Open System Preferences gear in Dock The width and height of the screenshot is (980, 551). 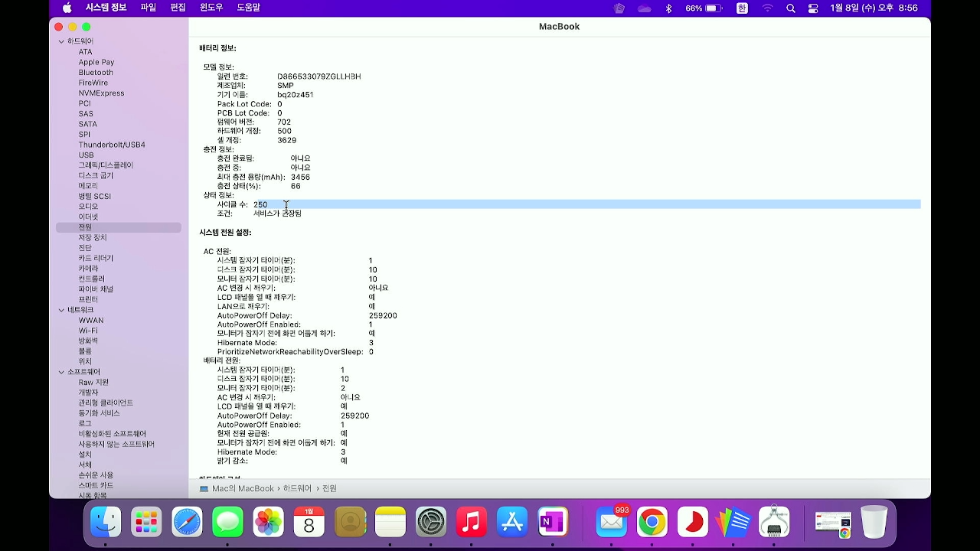[x=431, y=523]
